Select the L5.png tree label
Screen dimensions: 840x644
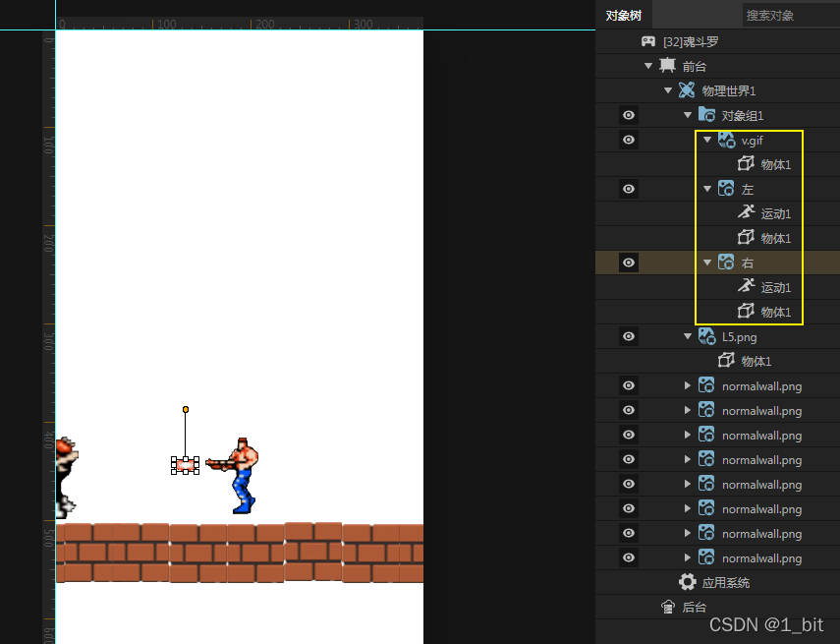(x=739, y=336)
